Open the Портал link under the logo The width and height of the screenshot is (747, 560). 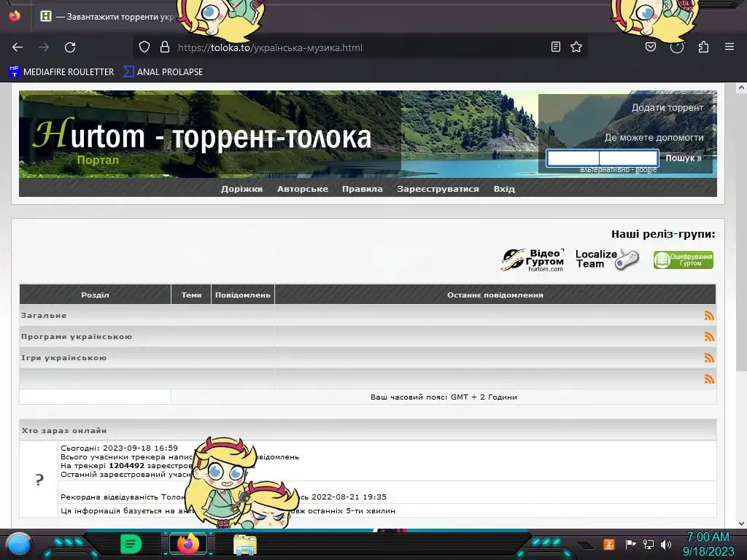click(x=98, y=160)
